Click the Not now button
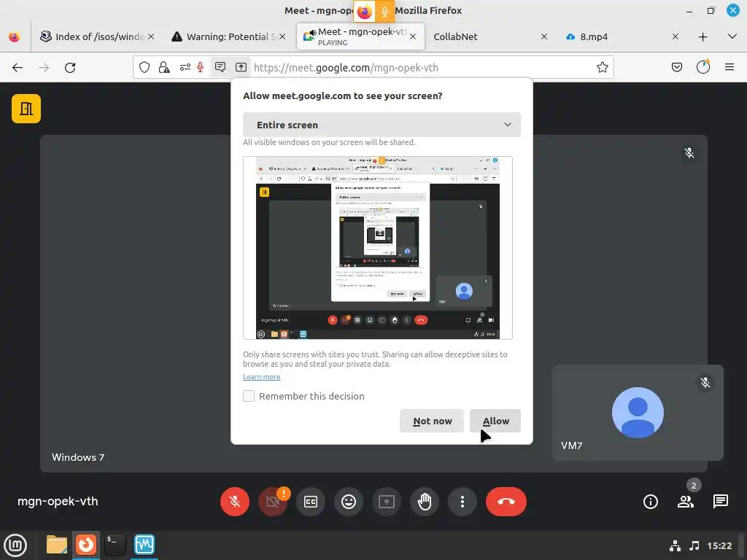This screenshot has width=747, height=560. pos(432,421)
